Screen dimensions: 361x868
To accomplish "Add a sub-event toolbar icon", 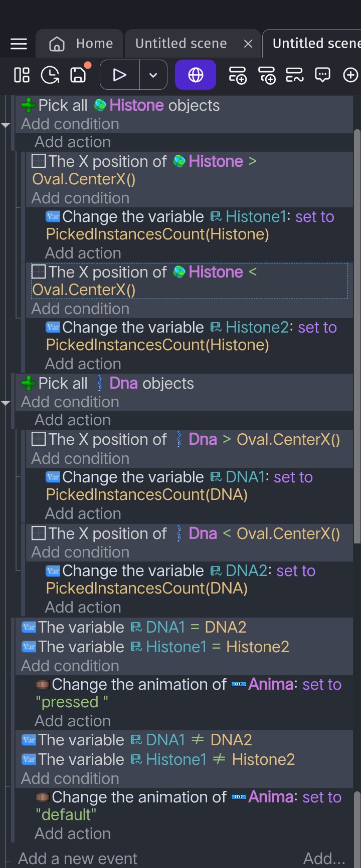I will (x=267, y=75).
